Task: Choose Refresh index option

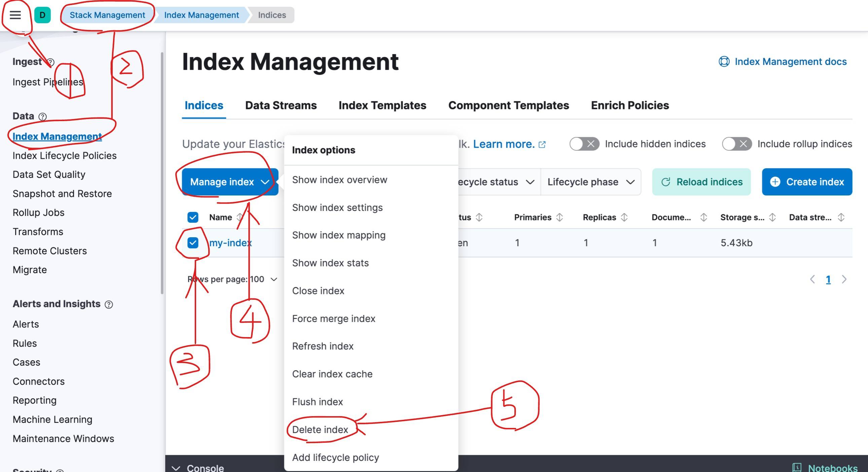Action: click(x=371, y=346)
